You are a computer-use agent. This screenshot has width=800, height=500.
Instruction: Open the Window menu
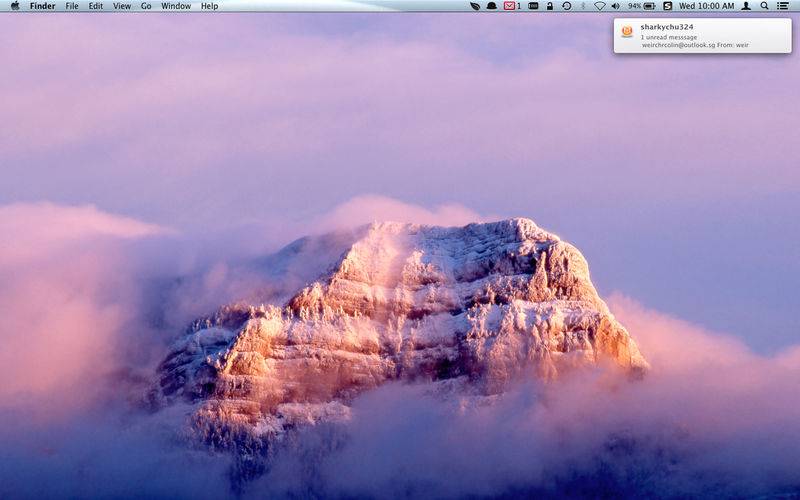(x=176, y=6)
